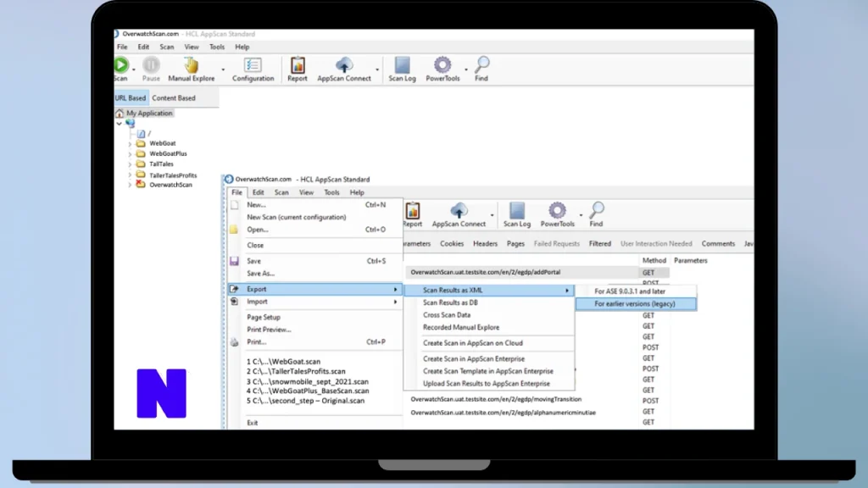Click AppScan Connect icon in front window

click(x=459, y=211)
